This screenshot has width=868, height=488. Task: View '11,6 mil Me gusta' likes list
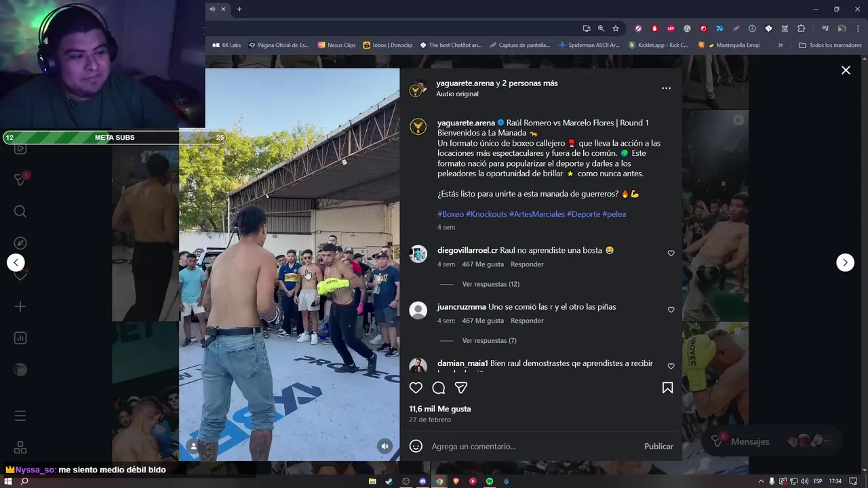coord(439,409)
